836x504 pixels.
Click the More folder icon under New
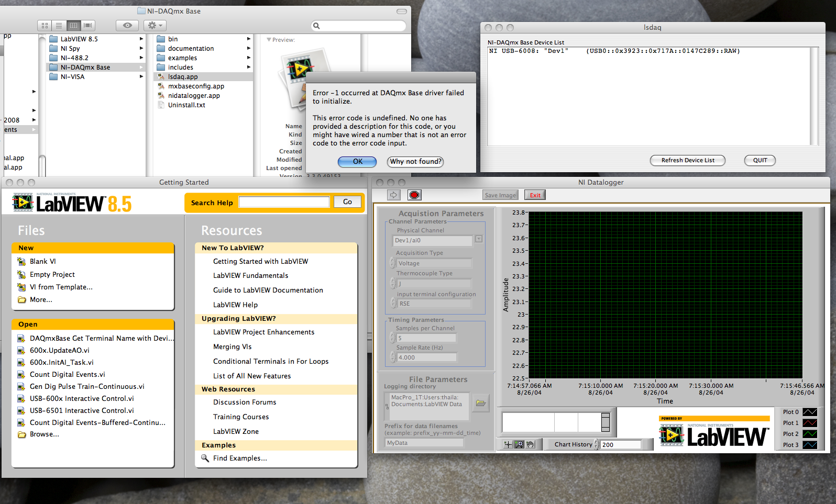[x=21, y=300]
